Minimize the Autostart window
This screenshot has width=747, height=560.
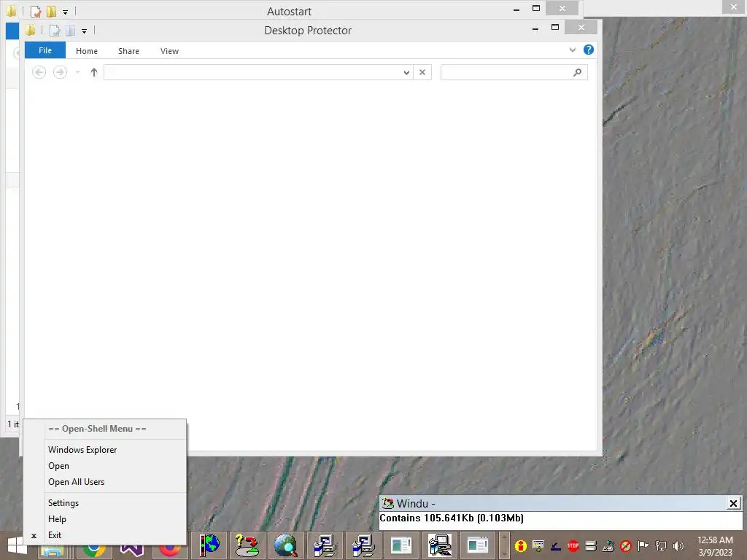[x=516, y=9]
